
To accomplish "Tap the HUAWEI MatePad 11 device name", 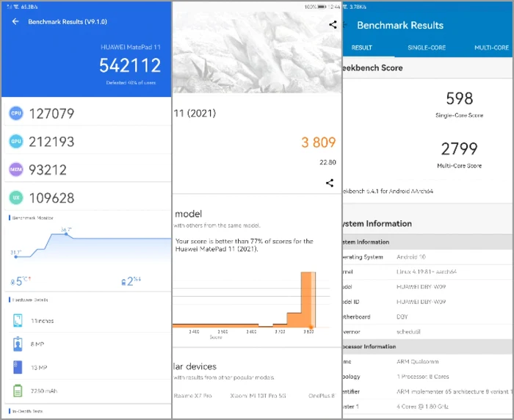I will [x=131, y=47].
